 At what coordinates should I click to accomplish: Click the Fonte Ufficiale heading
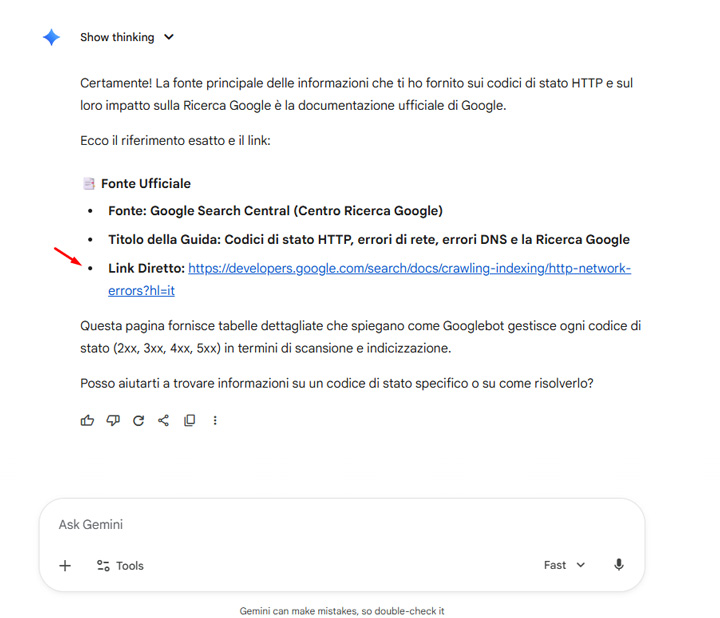(x=145, y=184)
